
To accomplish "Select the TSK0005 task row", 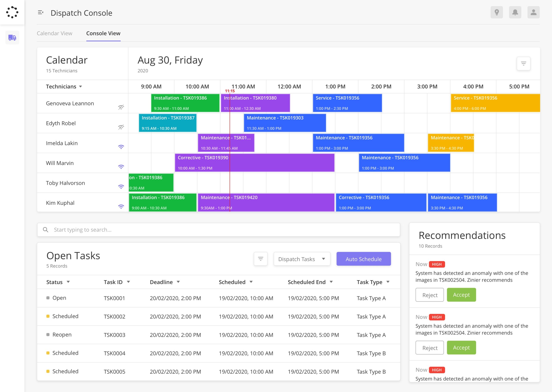I will pyautogui.click(x=219, y=372).
